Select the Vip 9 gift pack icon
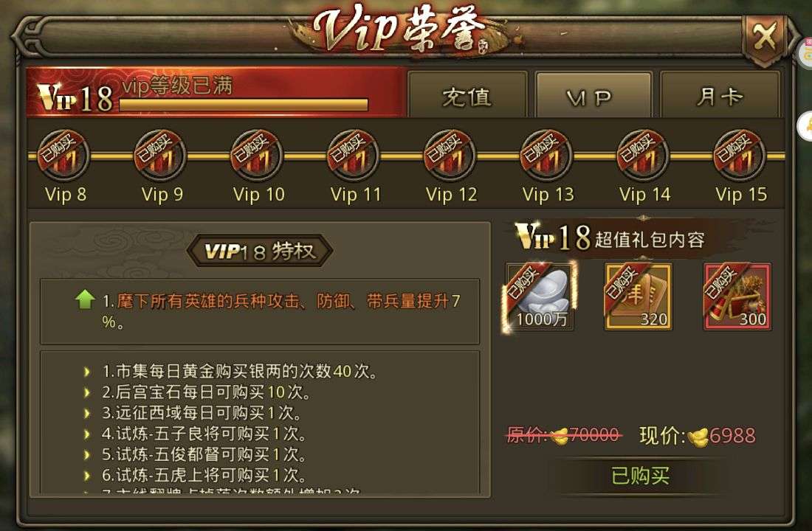This screenshot has height=531, width=812. [x=160, y=156]
